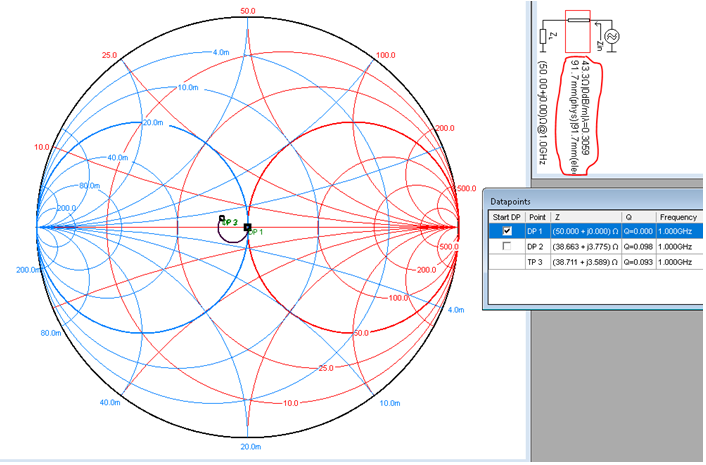Click the Zin arrow label in schematic
The image size is (706, 465).
click(599, 45)
